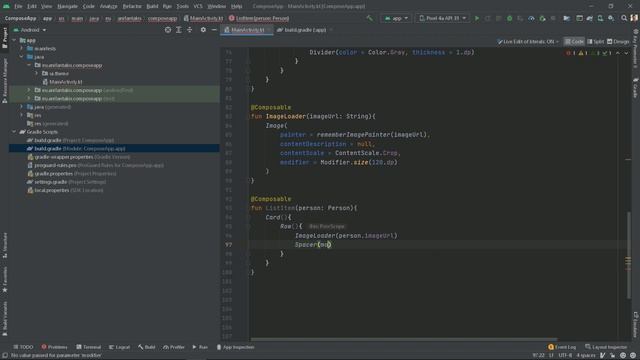Start debugging with the green bug icon
Screen dimensions: 640x360
[509, 18]
